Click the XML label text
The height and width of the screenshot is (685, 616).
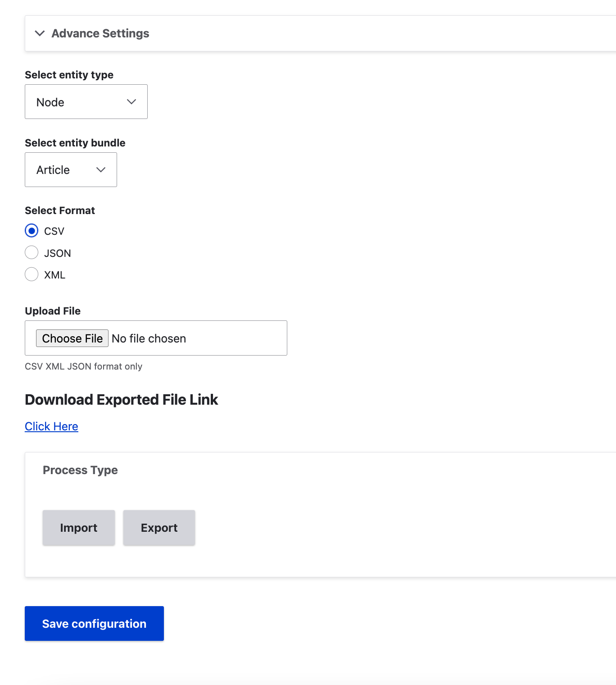pos(54,275)
